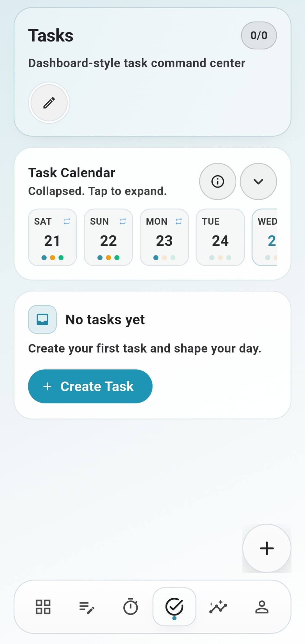Select TUE 24 in the calendar strip
305x644 pixels.
click(220, 237)
